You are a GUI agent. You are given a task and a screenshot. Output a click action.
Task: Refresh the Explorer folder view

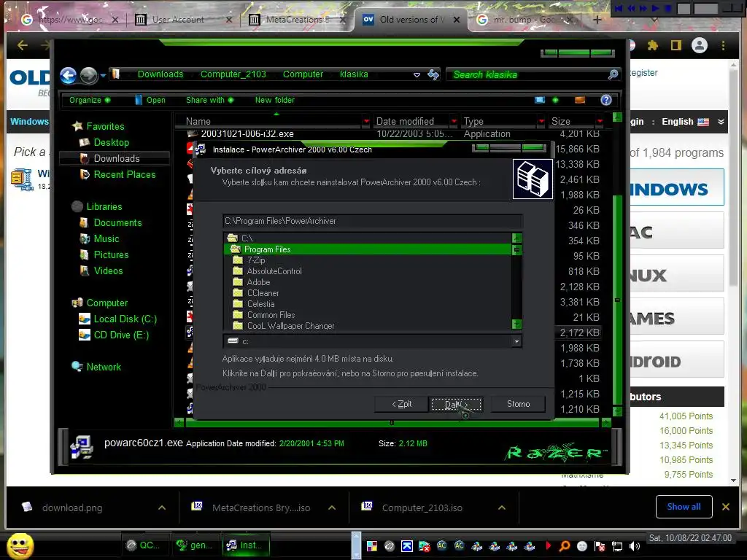[x=433, y=75]
